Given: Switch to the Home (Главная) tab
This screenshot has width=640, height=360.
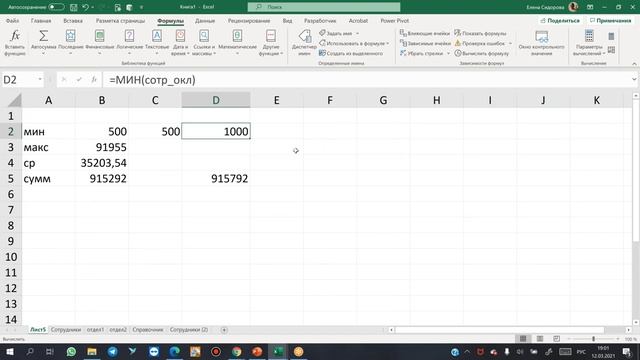Looking at the screenshot, I should pos(41,20).
